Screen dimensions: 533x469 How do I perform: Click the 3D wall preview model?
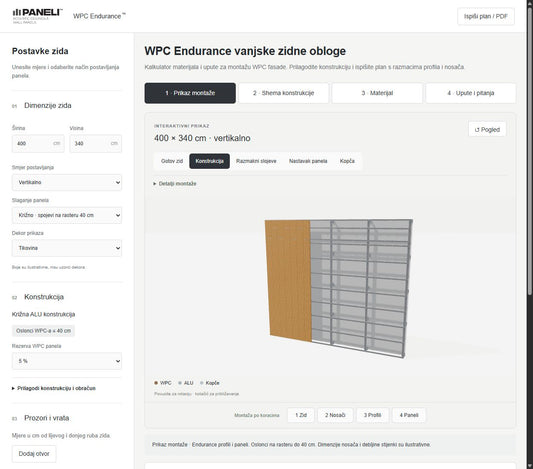tap(339, 288)
